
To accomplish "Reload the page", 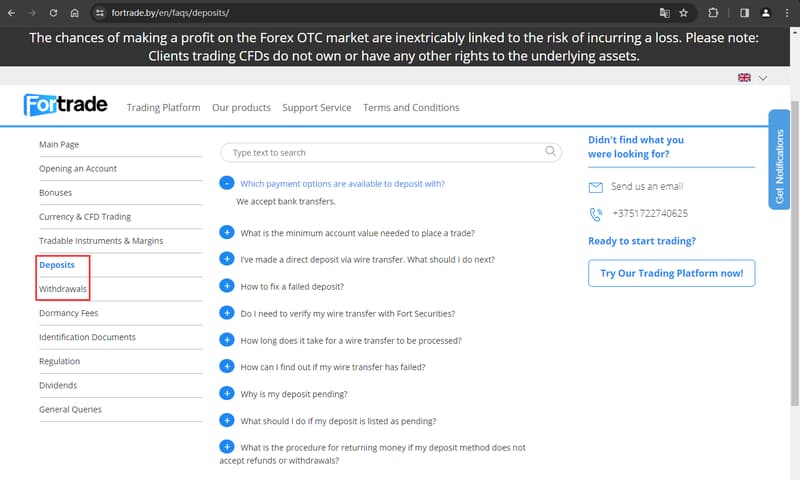I will click(x=53, y=13).
